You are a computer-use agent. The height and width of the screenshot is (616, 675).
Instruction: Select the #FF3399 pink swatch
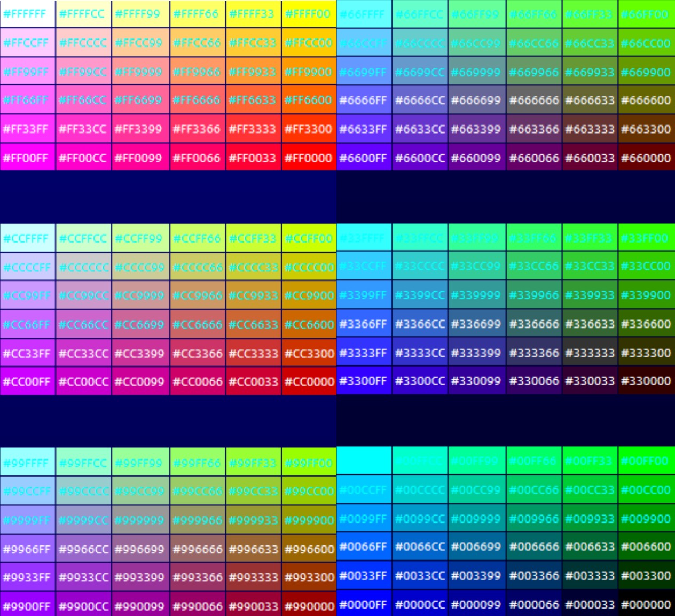coord(140,129)
